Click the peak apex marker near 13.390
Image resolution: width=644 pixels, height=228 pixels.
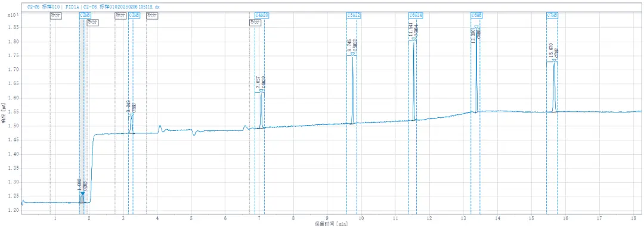(x=477, y=27)
